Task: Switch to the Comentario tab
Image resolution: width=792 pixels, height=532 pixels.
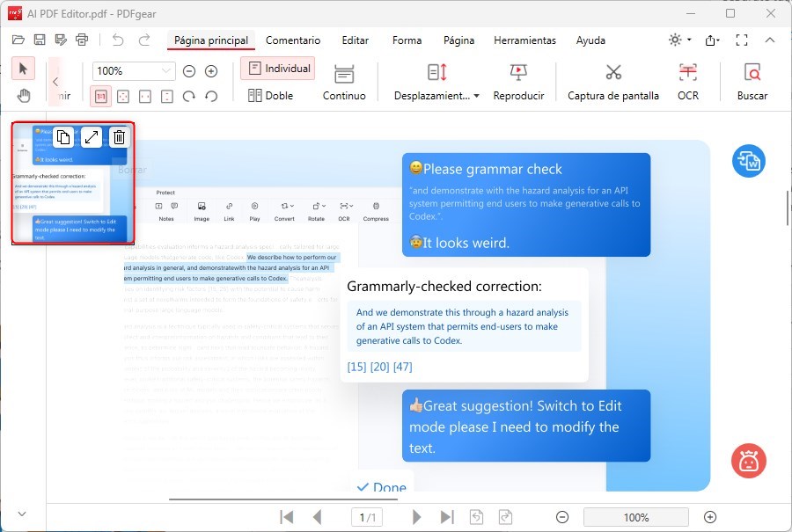Action: click(293, 40)
